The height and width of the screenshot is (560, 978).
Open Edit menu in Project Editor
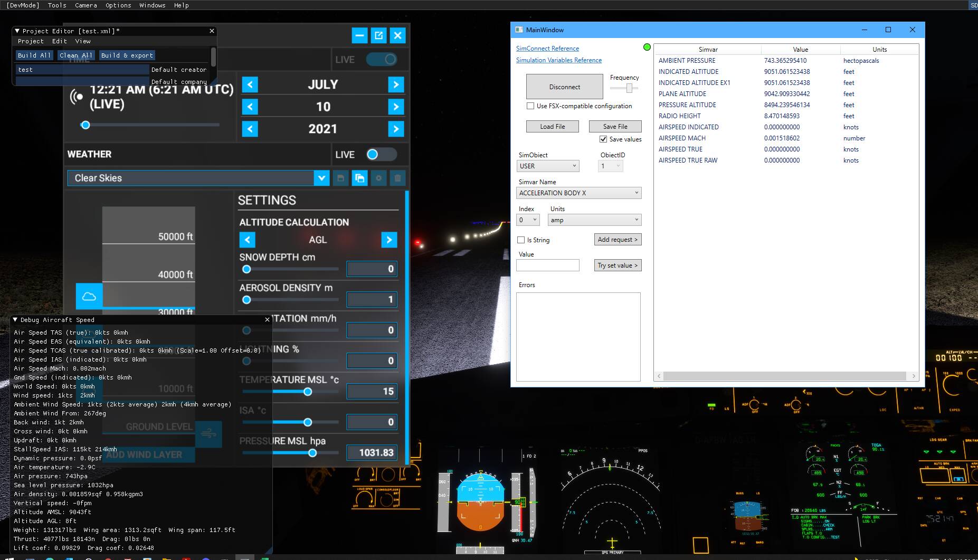[x=60, y=41]
